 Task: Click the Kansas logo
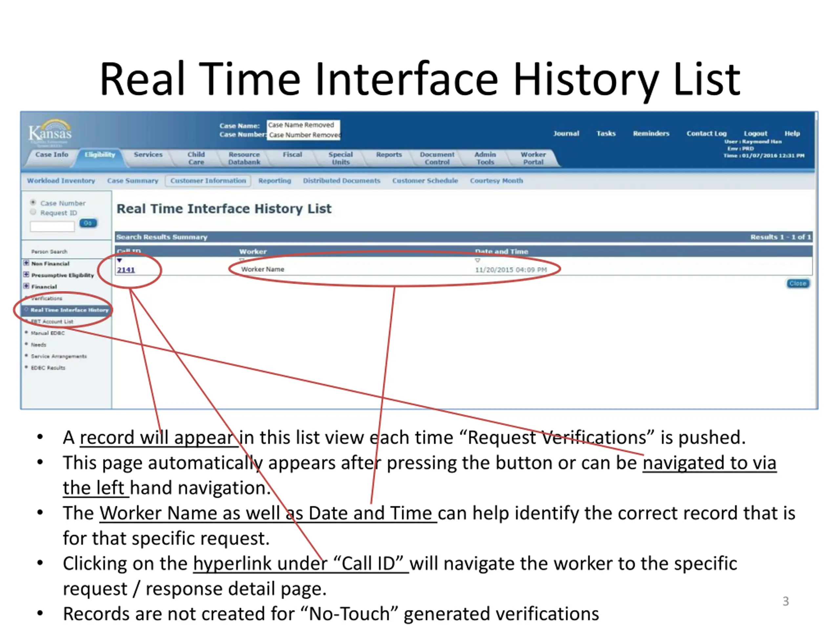pos(50,132)
